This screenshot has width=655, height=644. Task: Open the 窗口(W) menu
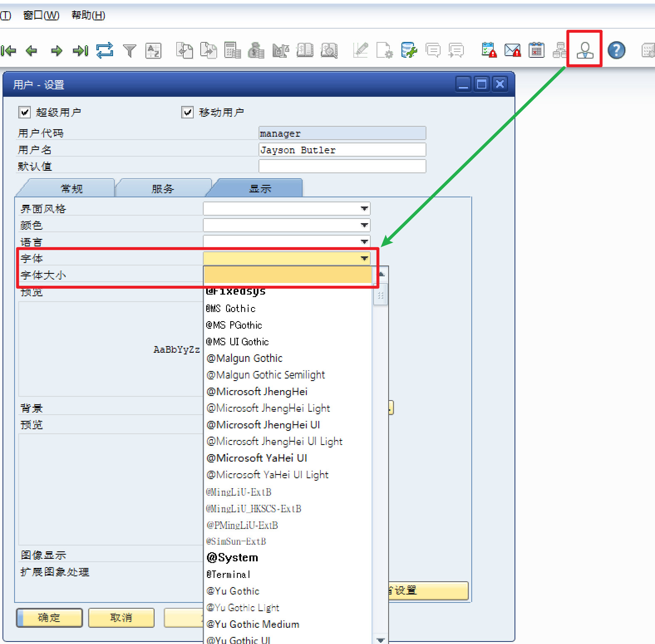[x=41, y=15]
